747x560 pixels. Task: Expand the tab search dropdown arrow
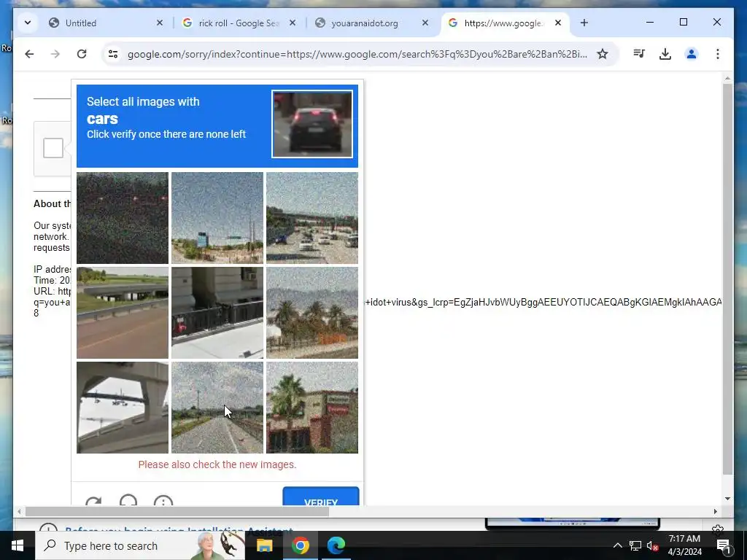(x=28, y=23)
